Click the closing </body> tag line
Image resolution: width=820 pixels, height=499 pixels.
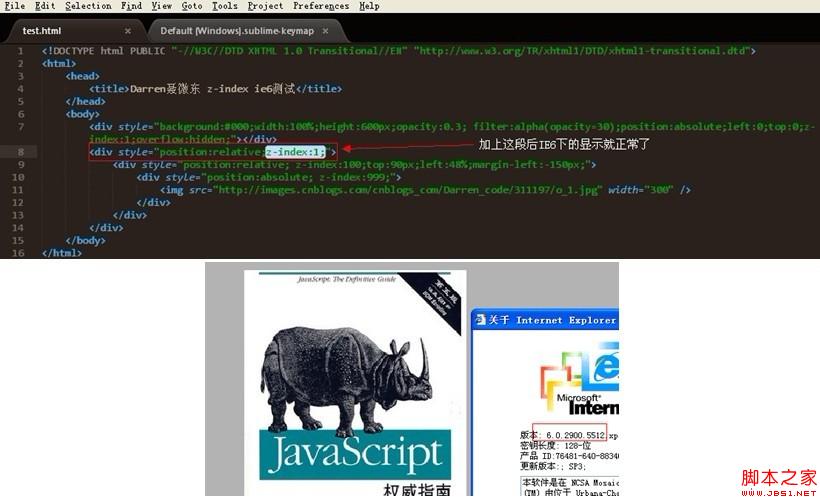[85, 241]
